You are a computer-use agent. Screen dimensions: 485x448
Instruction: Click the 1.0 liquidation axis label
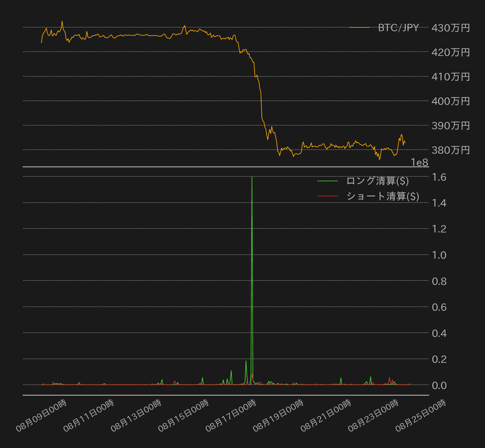click(439, 255)
